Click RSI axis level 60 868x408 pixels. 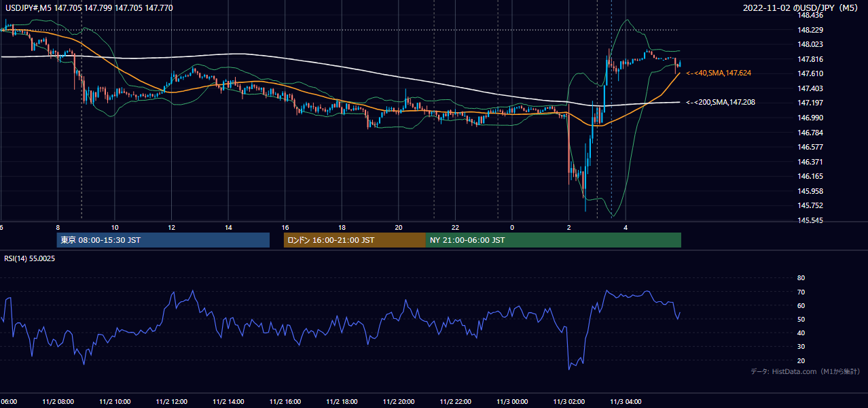(801, 305)
